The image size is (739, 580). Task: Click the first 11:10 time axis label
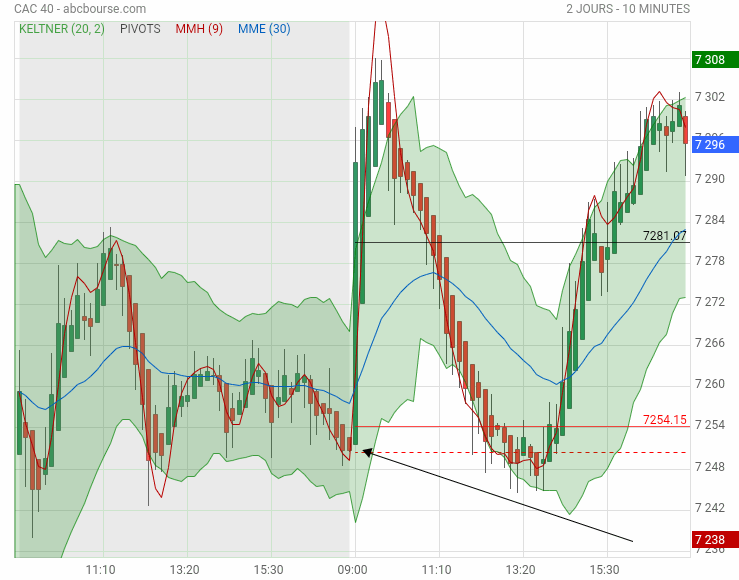(x=100, y=570)
